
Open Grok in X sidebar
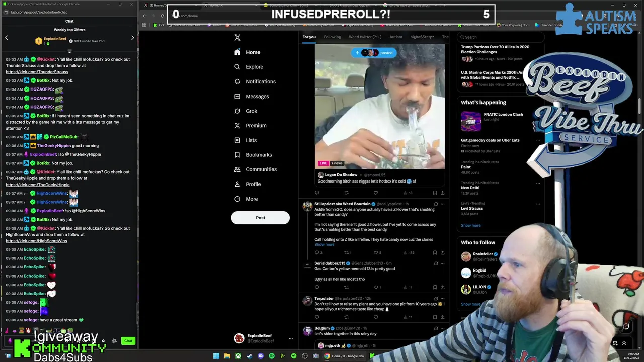[x=246, y=111]
